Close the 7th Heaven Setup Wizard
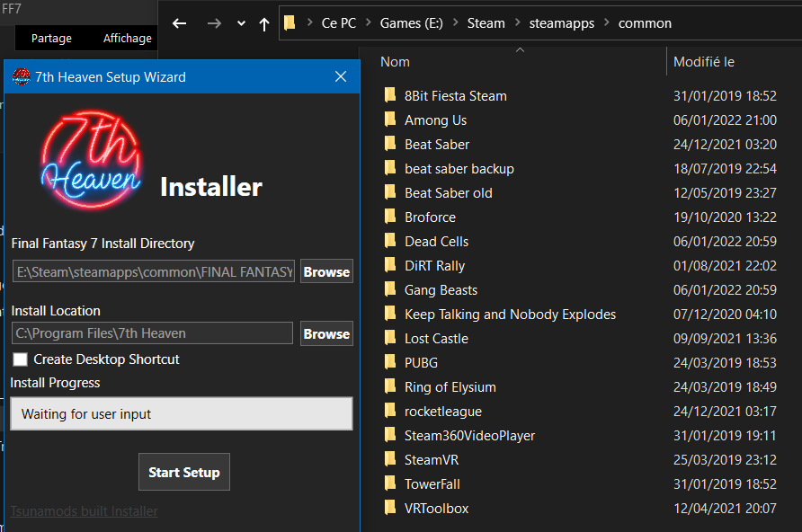Viewport: 802px width, 532px height. click(x=341, y=76)
